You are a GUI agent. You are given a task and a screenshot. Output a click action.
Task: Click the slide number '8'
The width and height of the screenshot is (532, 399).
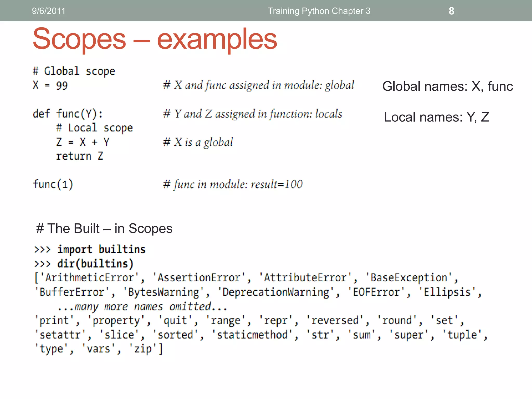click(451, 11)
